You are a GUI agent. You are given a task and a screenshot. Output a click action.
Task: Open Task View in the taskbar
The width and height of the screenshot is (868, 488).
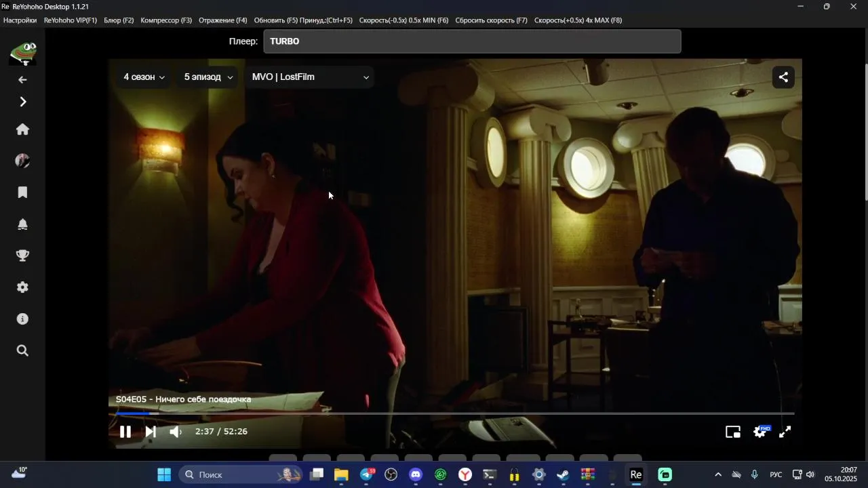[x=316, y=474]
